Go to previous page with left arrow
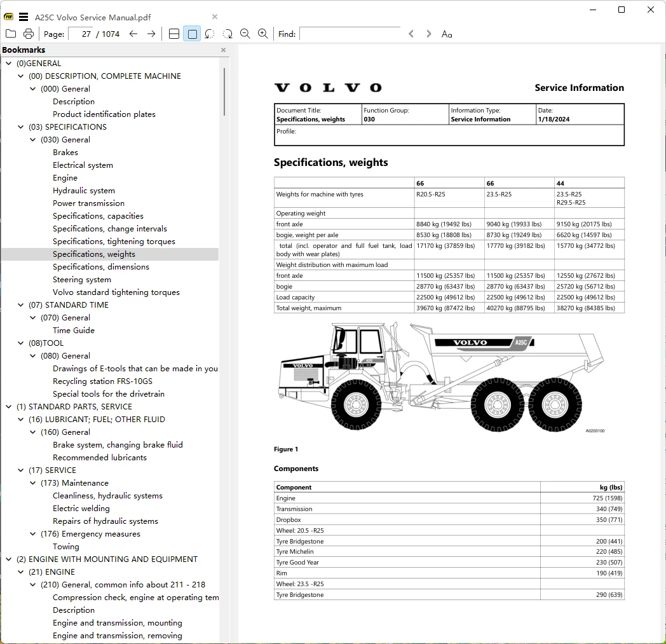This screenshot has height=644, width=666. (133, 34)
